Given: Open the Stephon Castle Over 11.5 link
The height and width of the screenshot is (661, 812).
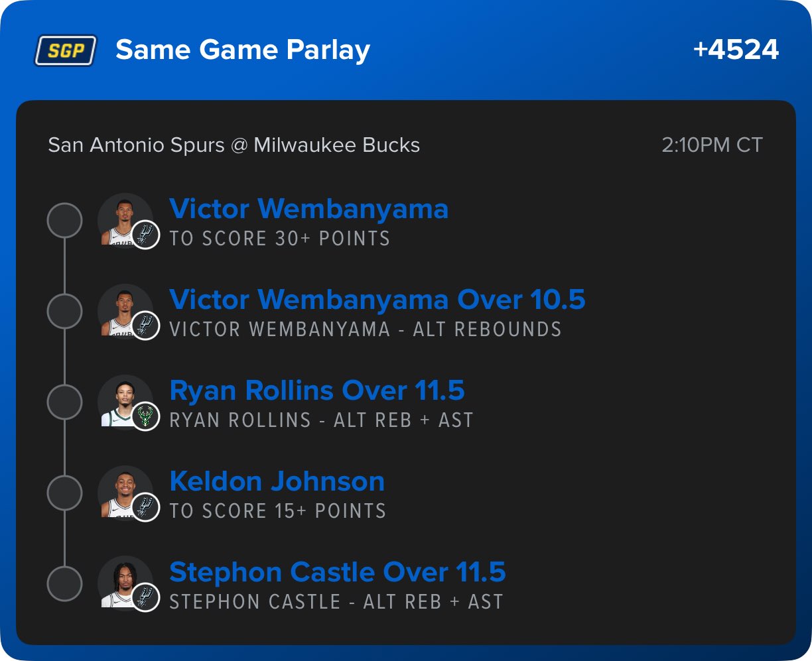Looking at the screenshot, I should [337, 572].
